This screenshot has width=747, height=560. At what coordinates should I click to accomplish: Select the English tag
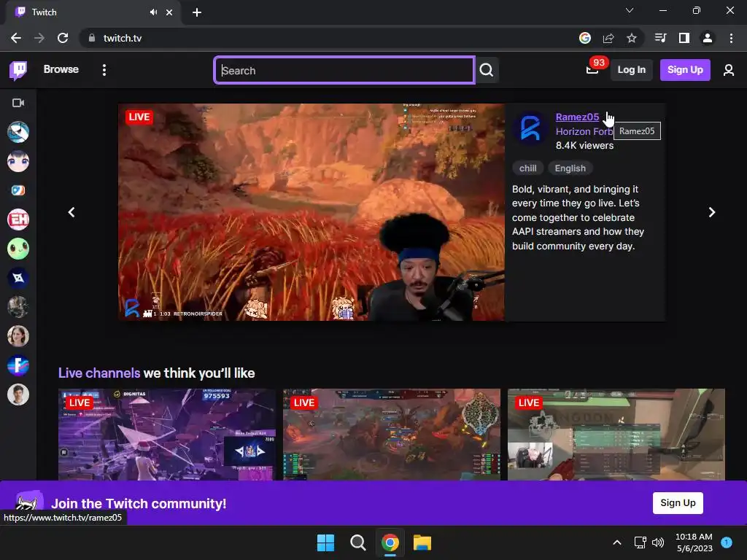point(570,168)
